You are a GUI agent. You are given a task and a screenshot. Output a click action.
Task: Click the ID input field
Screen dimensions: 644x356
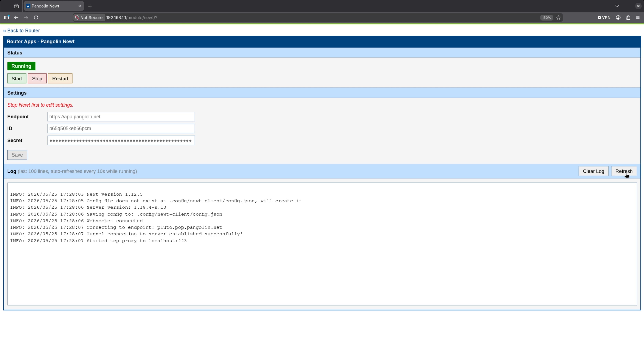coord(121,128)
